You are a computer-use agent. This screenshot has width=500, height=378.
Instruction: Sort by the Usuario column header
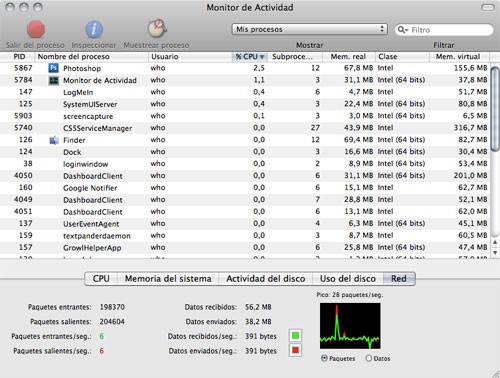coord(190,57)
